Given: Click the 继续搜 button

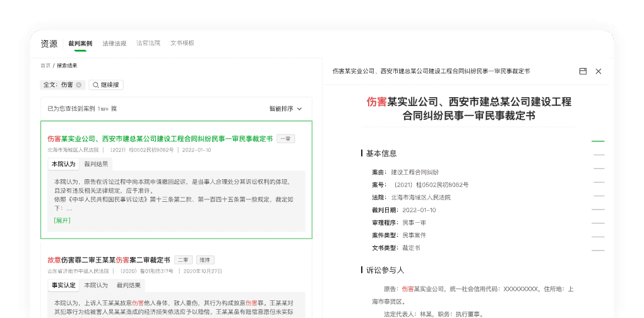Looking at the screenshot, I should (106, 85).
